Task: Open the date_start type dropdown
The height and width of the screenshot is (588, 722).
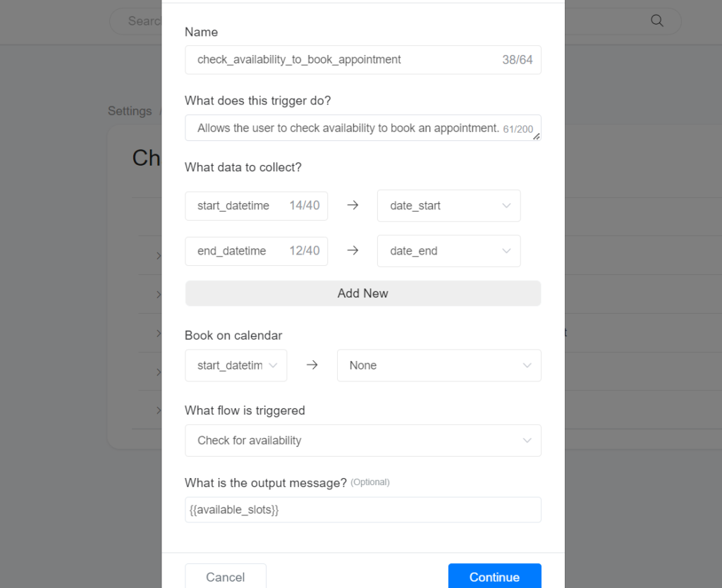Action: tap(448, 206)
